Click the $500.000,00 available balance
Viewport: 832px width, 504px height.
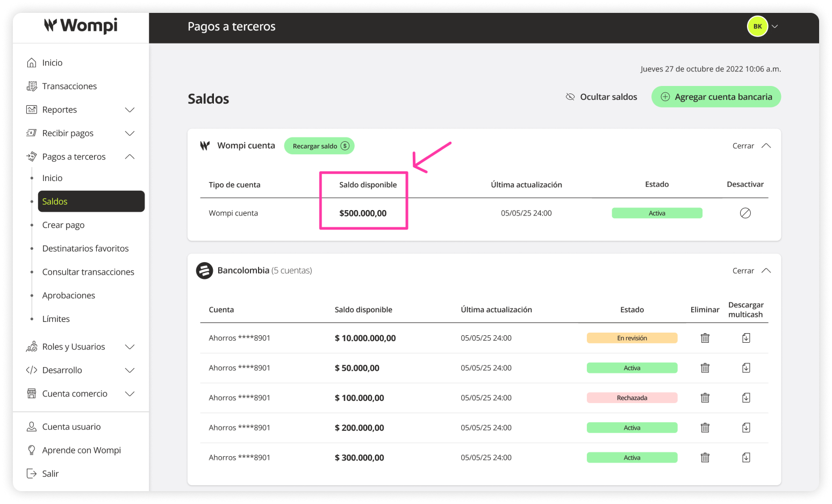(x=363, y=213)
